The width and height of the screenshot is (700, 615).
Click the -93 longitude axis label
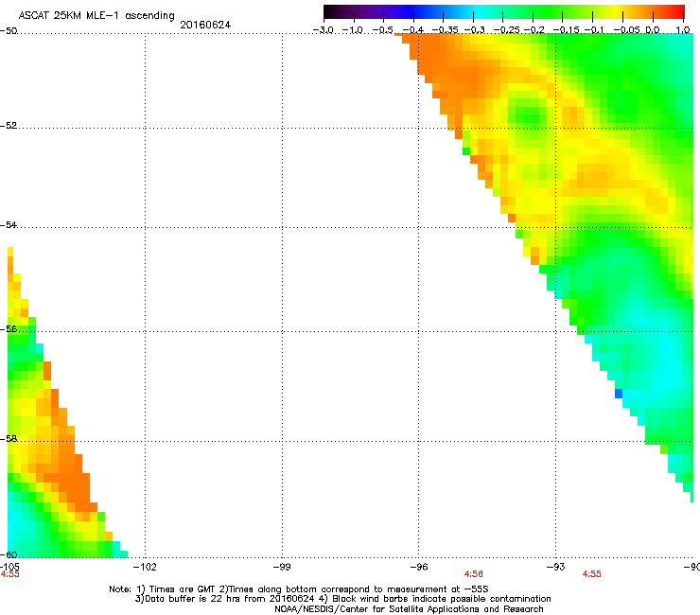pyautogui.click(x=556, y=567)
